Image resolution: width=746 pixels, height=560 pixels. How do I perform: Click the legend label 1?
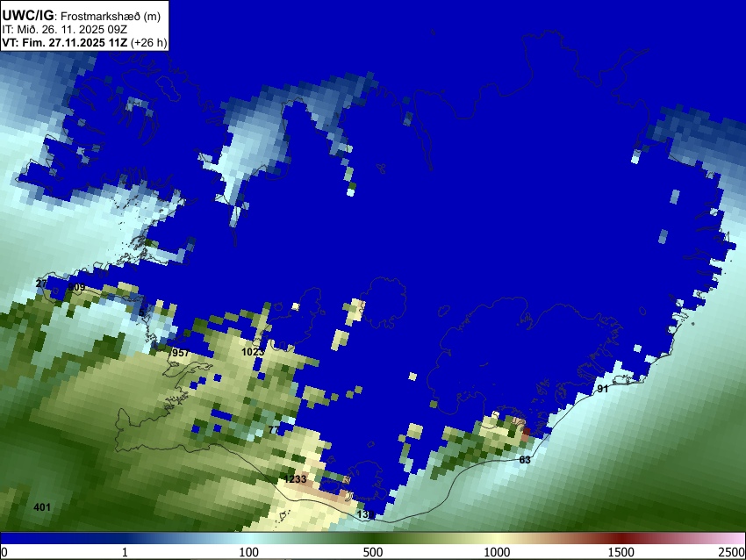coord(125,552)
